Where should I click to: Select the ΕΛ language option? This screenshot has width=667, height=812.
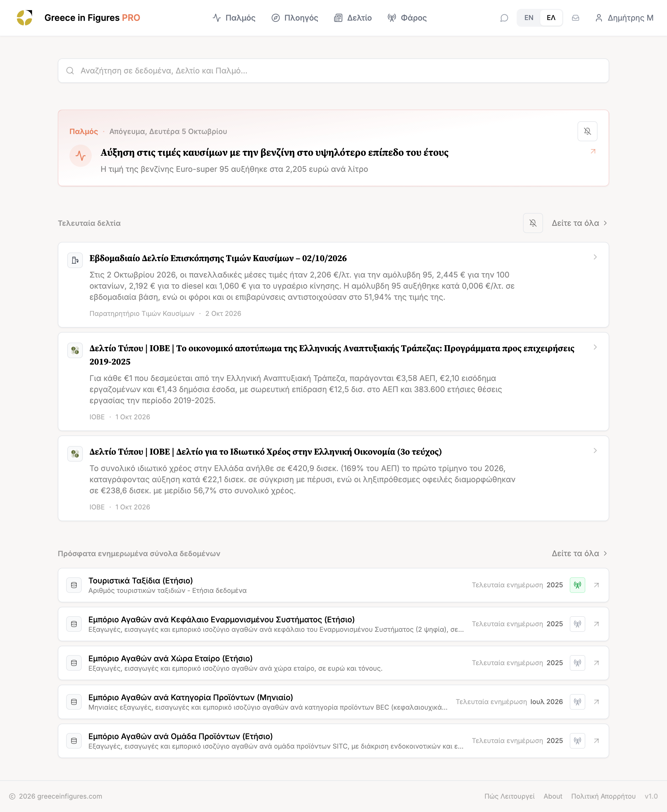[551, 18]
